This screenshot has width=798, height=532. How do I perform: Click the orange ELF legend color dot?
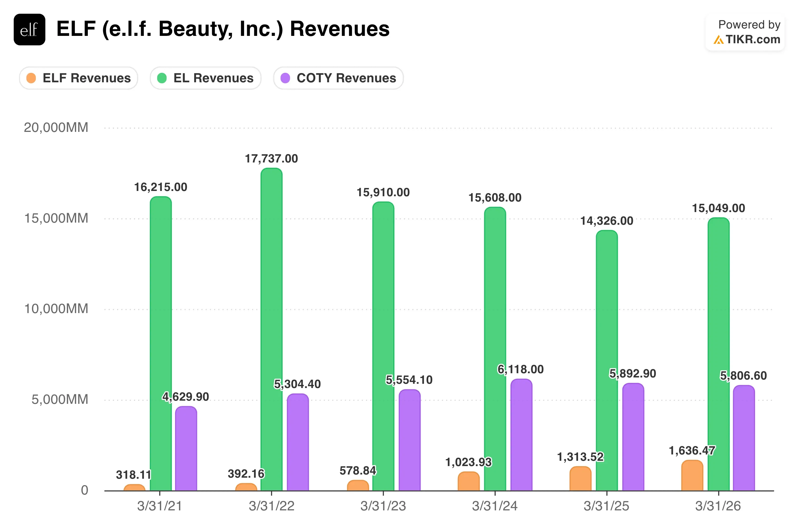31,78
